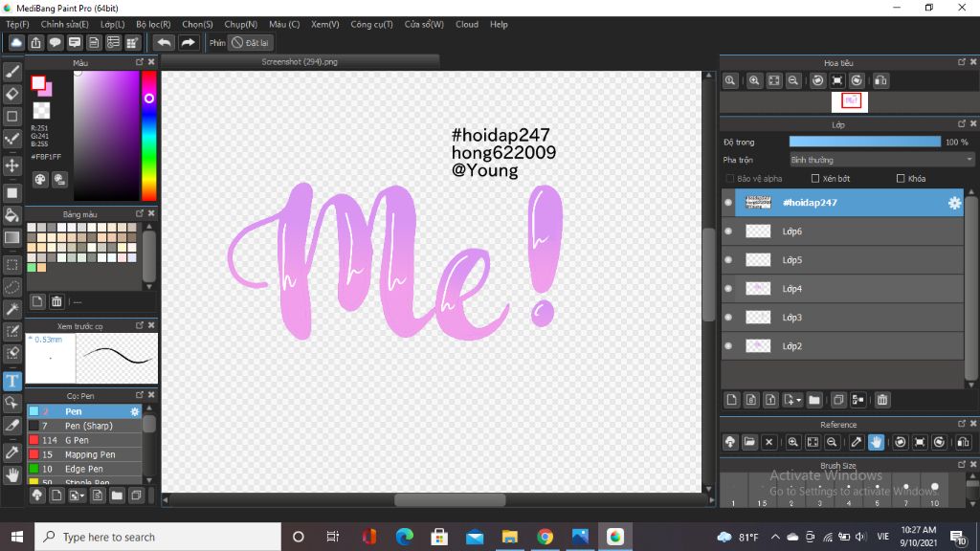Toggle visibility of Lớp2 layer

728,346
